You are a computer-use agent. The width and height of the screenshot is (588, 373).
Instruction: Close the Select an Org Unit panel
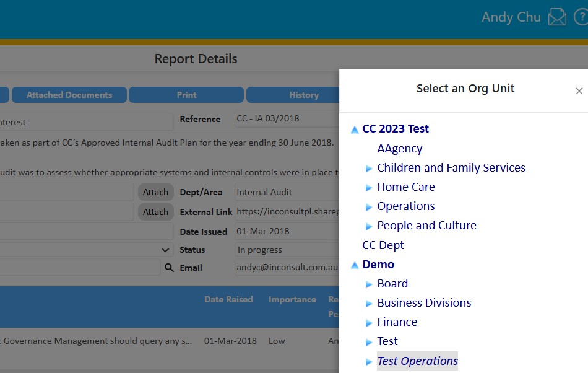(x=579, y=91)
